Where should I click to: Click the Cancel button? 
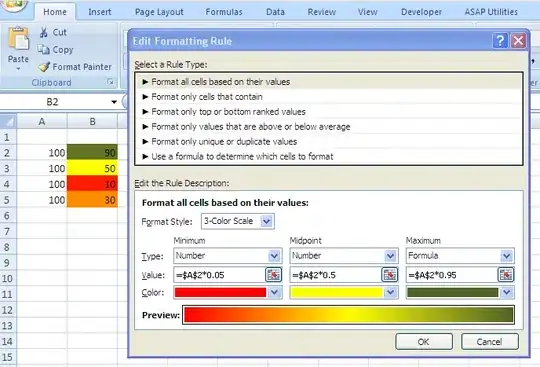489,342
